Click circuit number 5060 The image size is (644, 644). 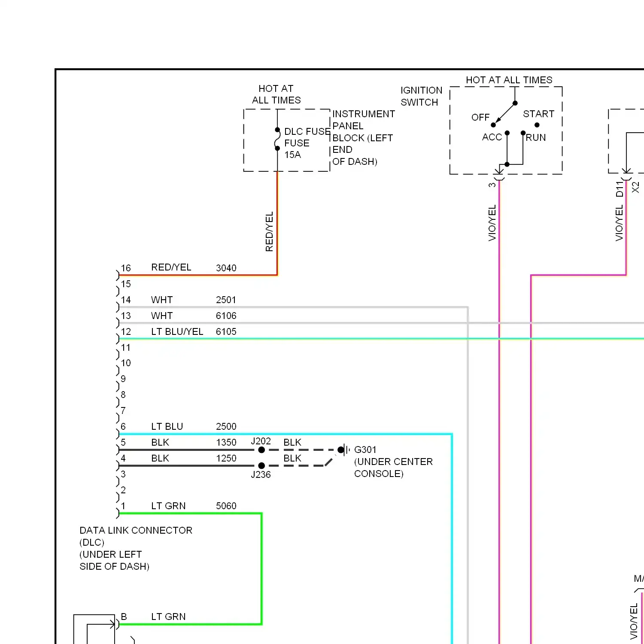226,506
